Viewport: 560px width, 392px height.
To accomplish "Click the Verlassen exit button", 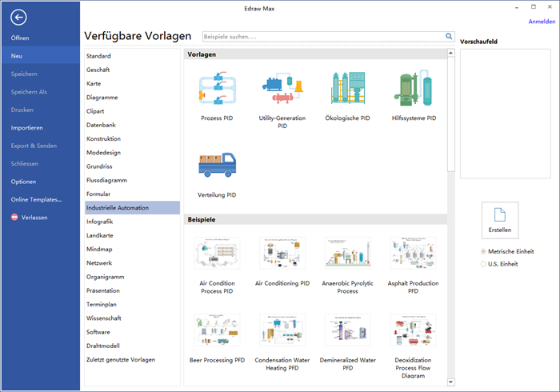I will click(x=34, y=218).
